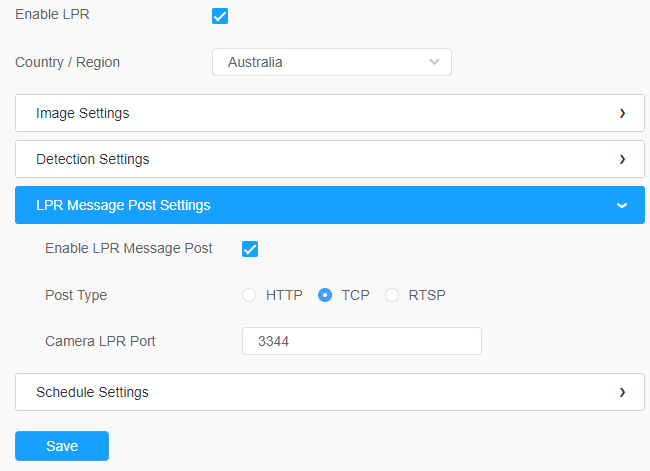
Task: Click the Detection Settings chevron arrow
Action: (622, 160)
